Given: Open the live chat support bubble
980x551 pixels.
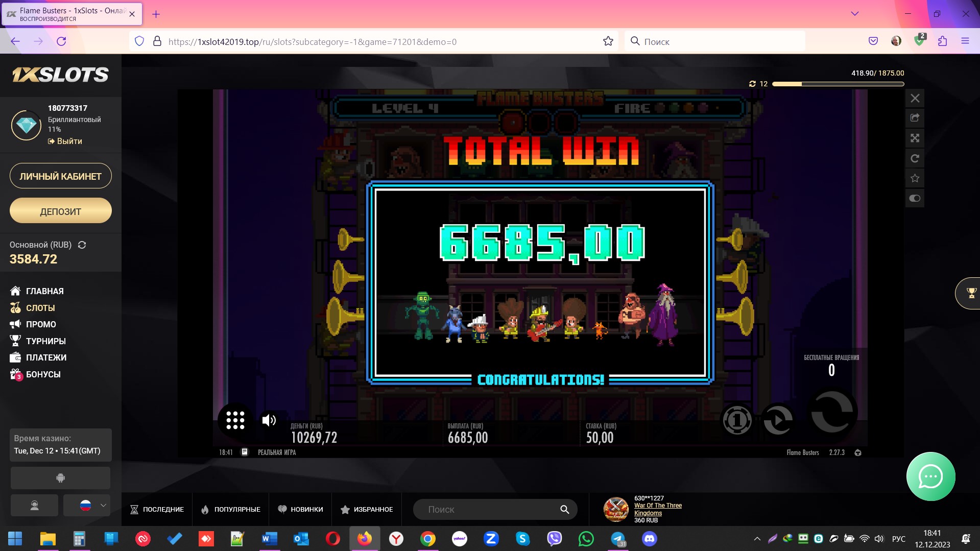Looking at the screenshot, I should (930, 476).
